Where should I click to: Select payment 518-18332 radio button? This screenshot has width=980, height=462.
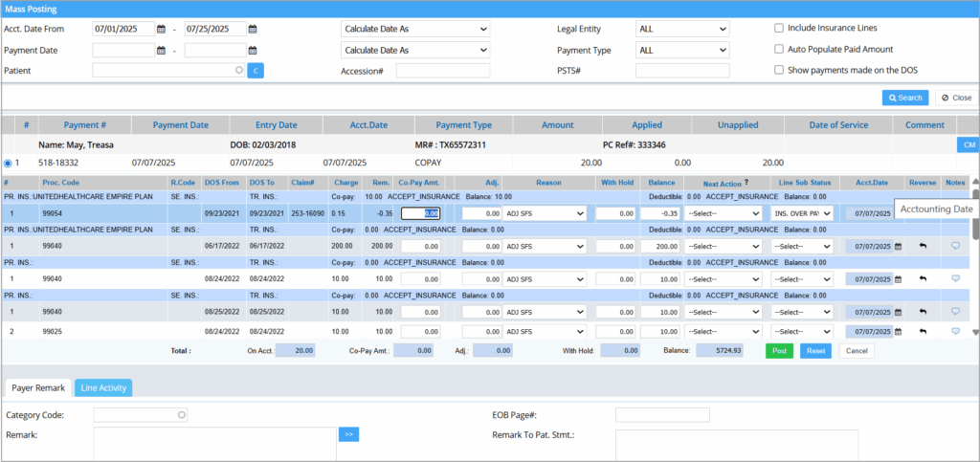8,163
